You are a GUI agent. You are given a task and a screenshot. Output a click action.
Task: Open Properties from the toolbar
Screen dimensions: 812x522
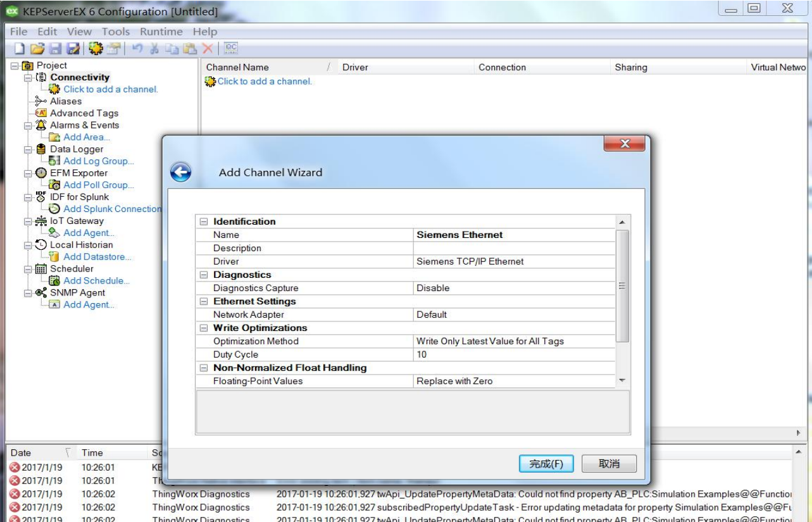coord(113,48)
